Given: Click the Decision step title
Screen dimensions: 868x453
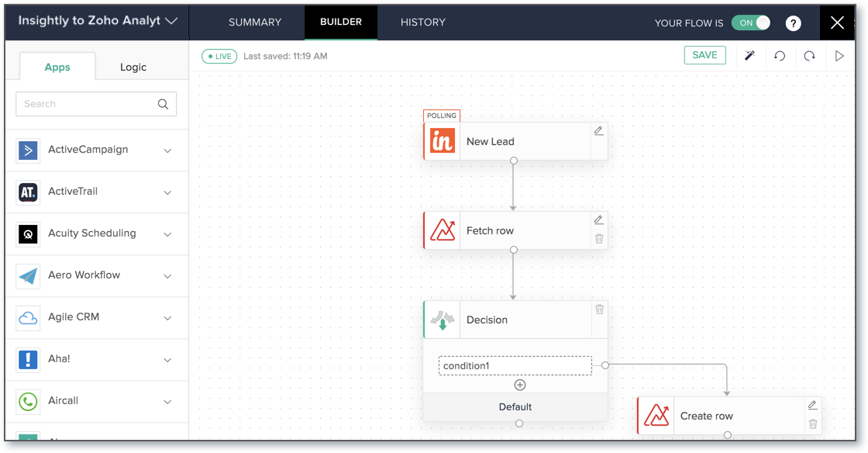Looking at the screenshot, I should pos(487,320).
